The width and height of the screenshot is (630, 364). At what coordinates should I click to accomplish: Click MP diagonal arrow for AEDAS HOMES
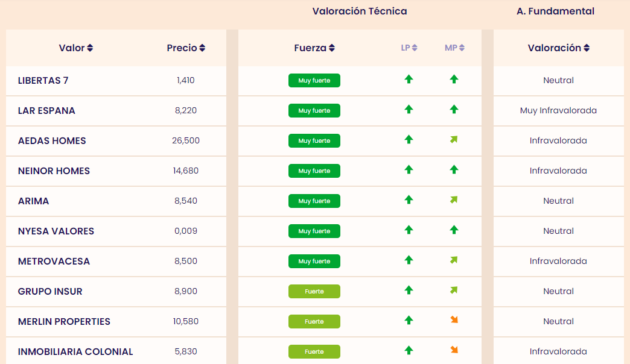[x=454, y=140]
